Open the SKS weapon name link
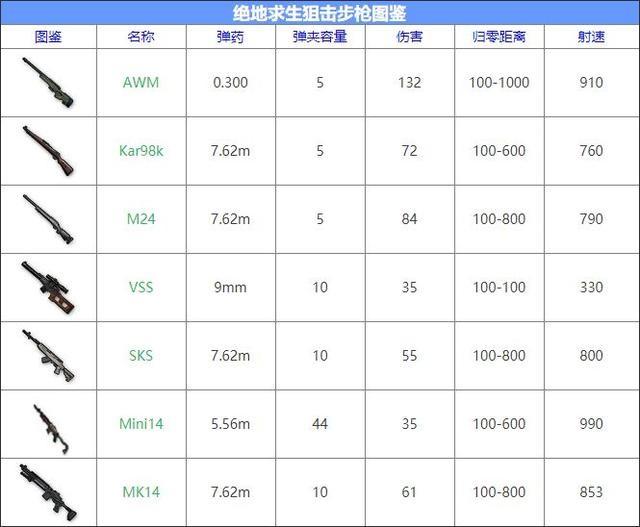640x527 pixels. [141, 355]
